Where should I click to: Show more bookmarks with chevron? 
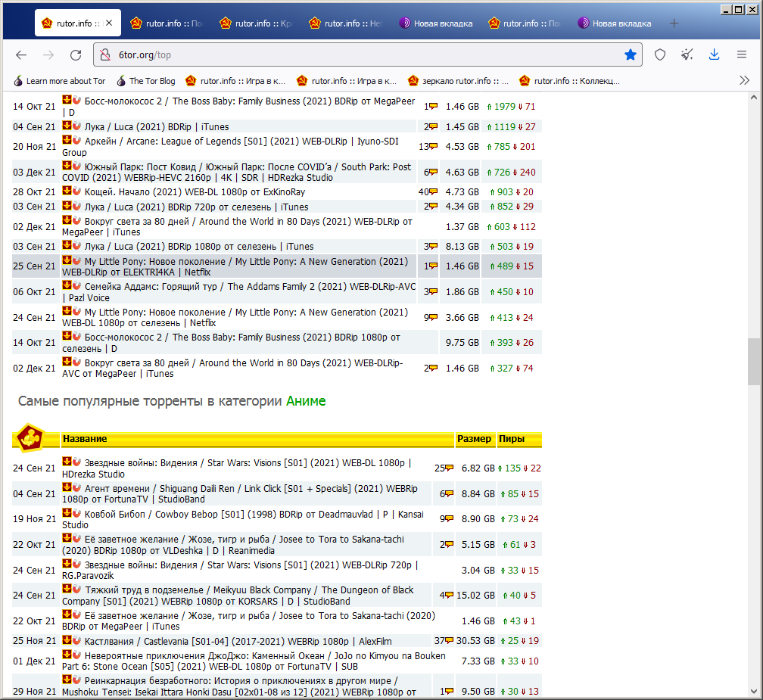coord(744,81)
